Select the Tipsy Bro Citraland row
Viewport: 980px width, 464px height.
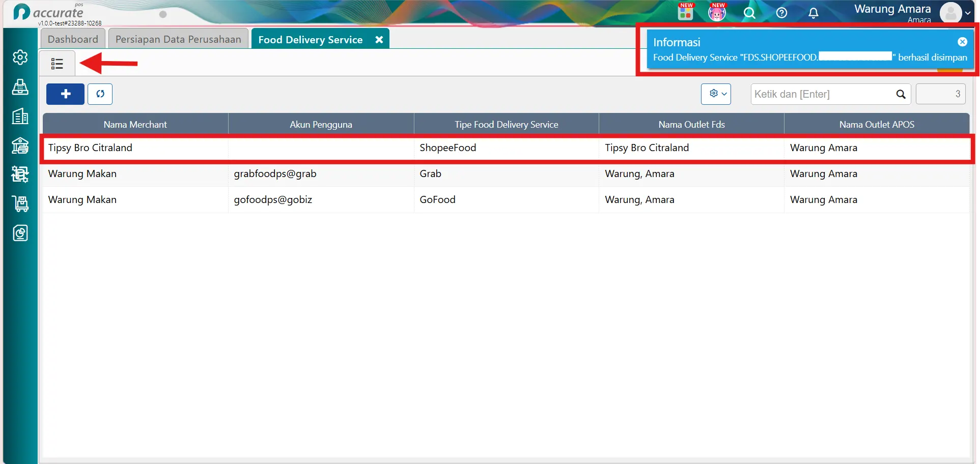tap(507, 148)
